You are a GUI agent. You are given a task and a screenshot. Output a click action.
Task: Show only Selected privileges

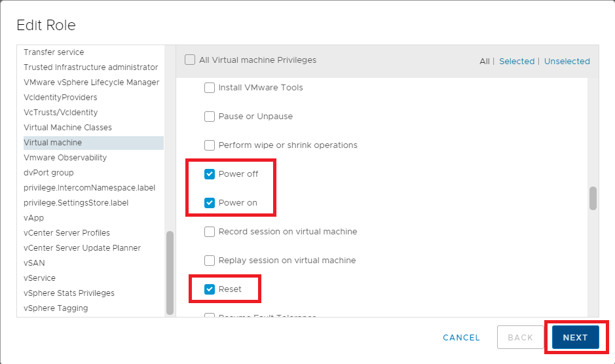516,62
